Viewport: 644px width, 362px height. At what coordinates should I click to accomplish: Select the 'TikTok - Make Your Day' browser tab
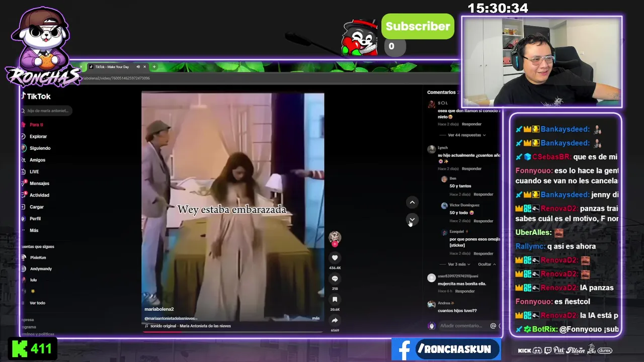pos(112,67)
